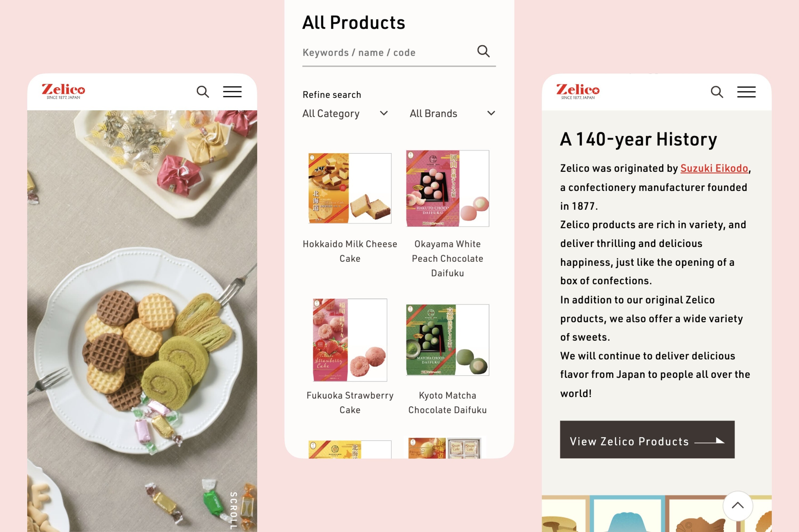Viewport: 799px width, 532px height.
Task: Follow the Suzuki Eikodo link
Action: [x=714, y=168]
